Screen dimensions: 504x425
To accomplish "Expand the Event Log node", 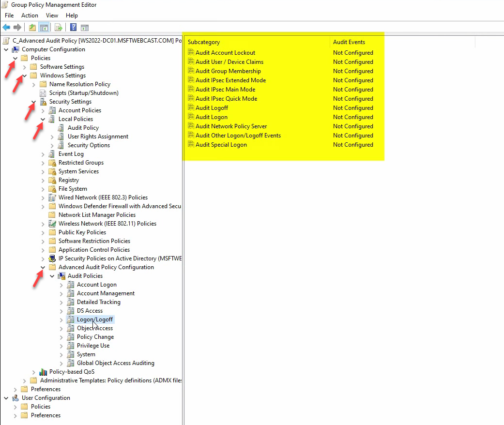I will coord(43,154).
